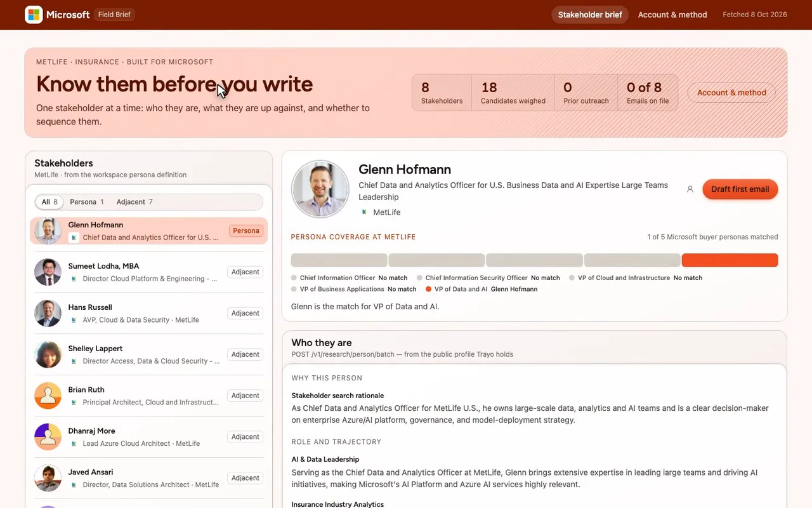Click the Adjacent badge on Sumeet Lodha's row
The height and width of the screenshot is (508, 812).
[x=246, y=272]
